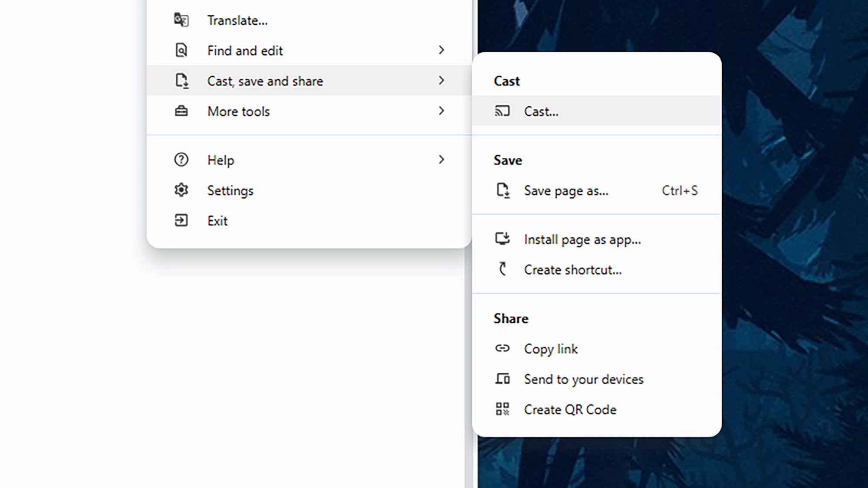Viewport: 868px width, 488px height.
Task: Select Exit from the menu
Action: click(x=217, y=221)
